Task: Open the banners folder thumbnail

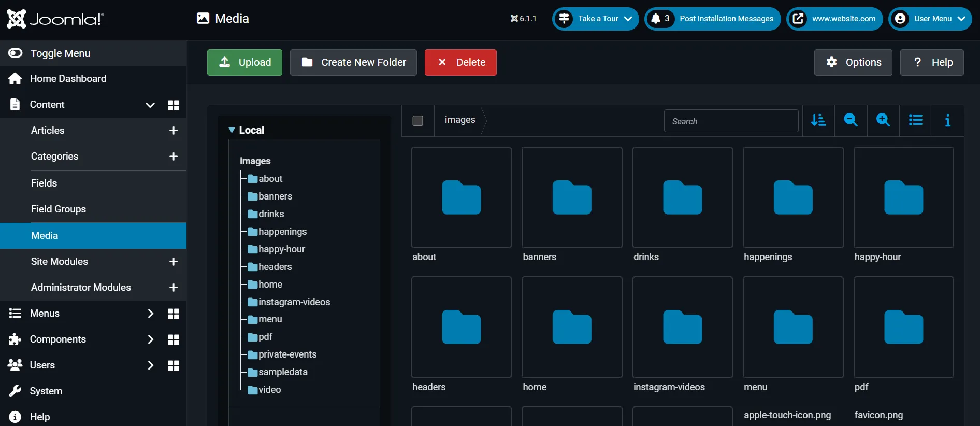Action: [572, 197]
